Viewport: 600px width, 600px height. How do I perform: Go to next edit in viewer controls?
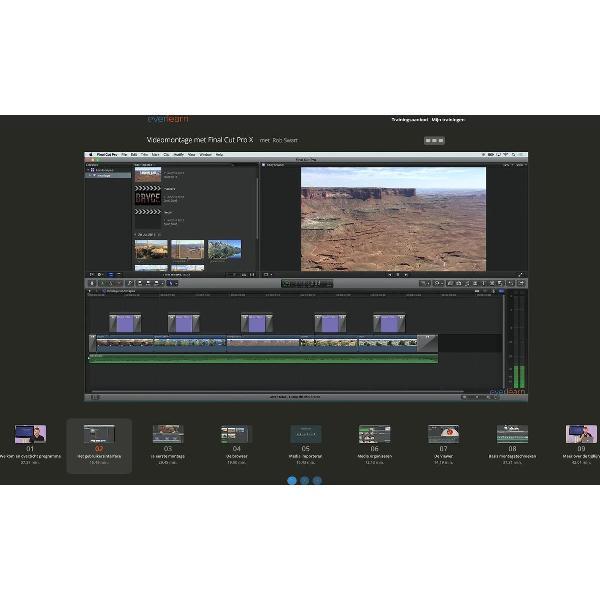pos(406,275)
